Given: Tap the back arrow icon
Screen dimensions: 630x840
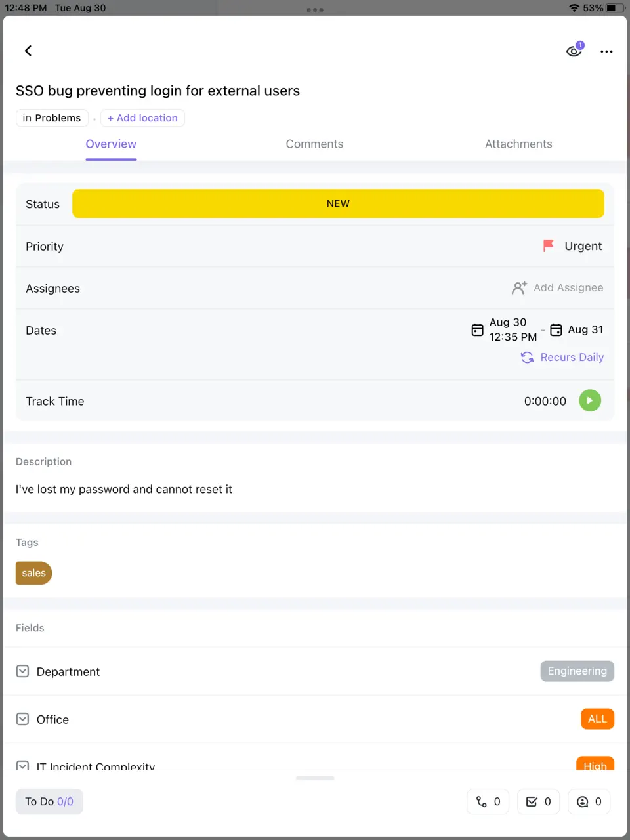Looking at the screenshot, I should (x=28, y=51).
